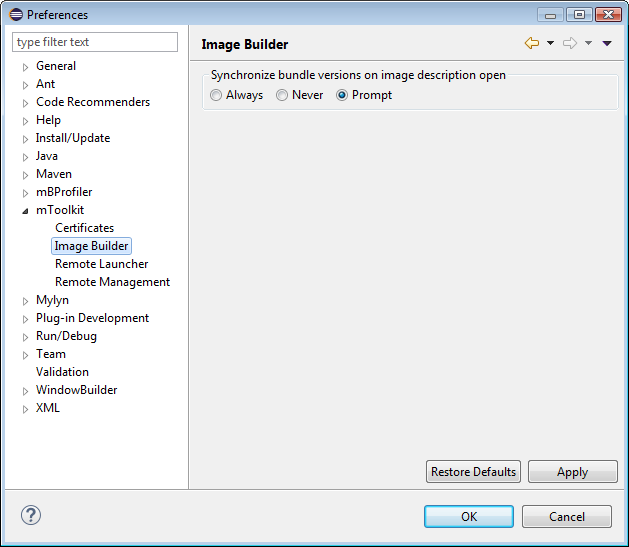Open the preferences view menu triangle
629x547 pixels.
click(x=607, y=43)
